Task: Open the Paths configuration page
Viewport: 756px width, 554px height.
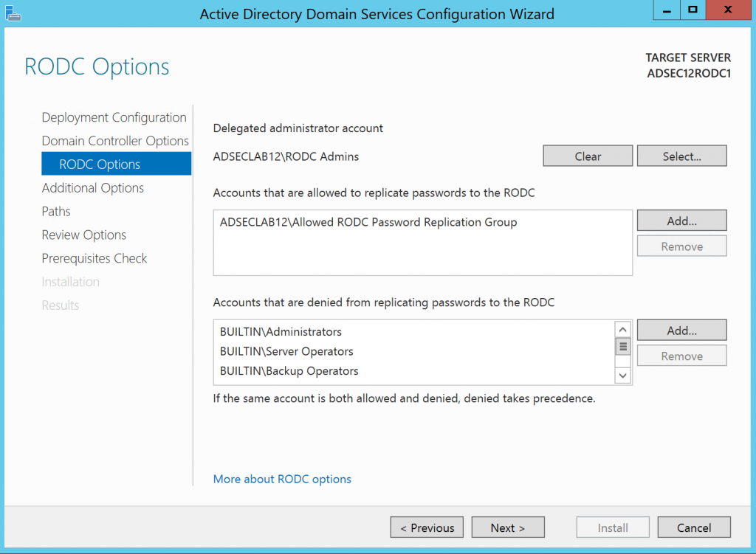Action: (x=55, y=211)
